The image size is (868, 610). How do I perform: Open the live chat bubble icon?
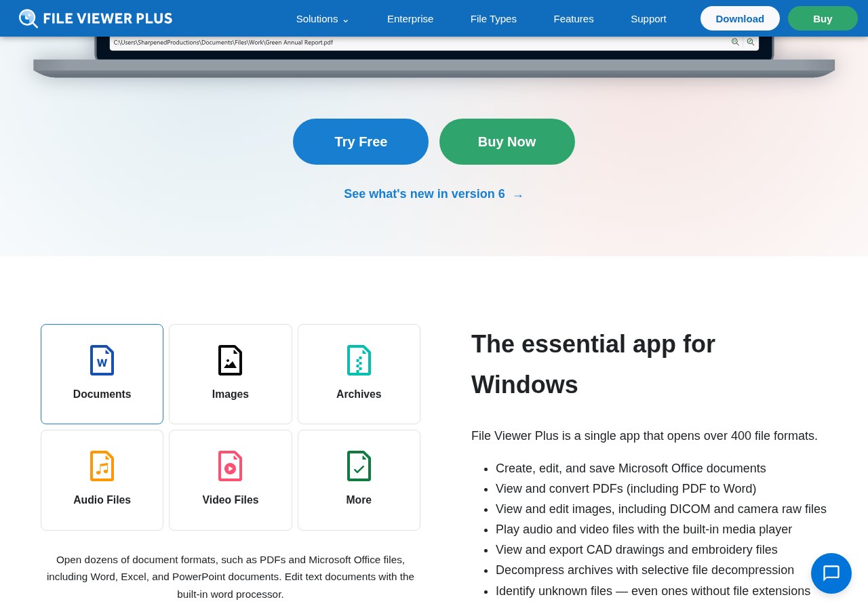point(831,573)
